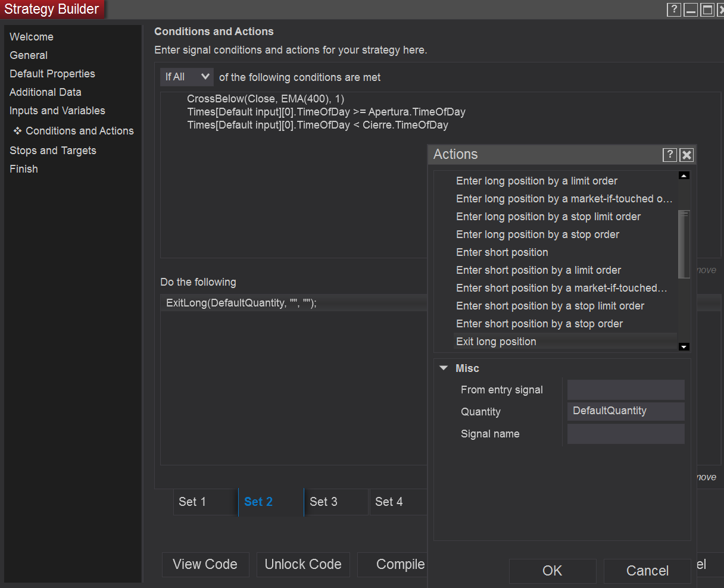Click the View Code button
The image size is (724, 588).
tap(205, 564)
